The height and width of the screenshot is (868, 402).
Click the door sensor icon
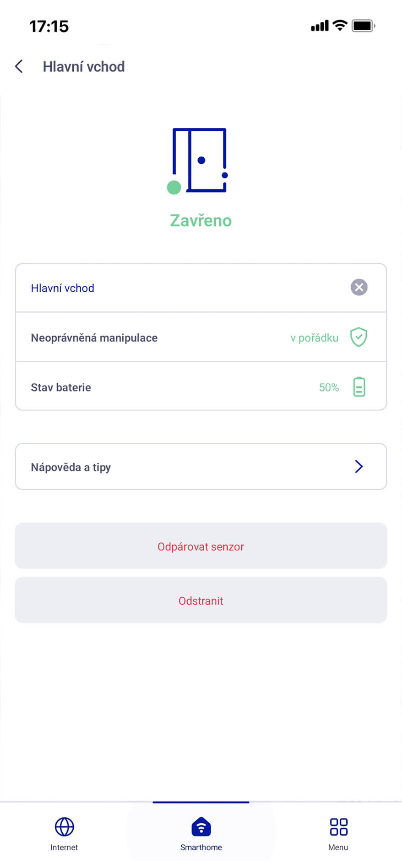199,161
